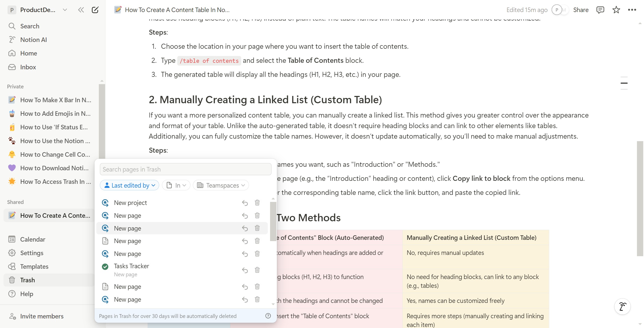Open 'How to Use the Notion ...' page
644x328 pixels.
[x=51, y=141]
